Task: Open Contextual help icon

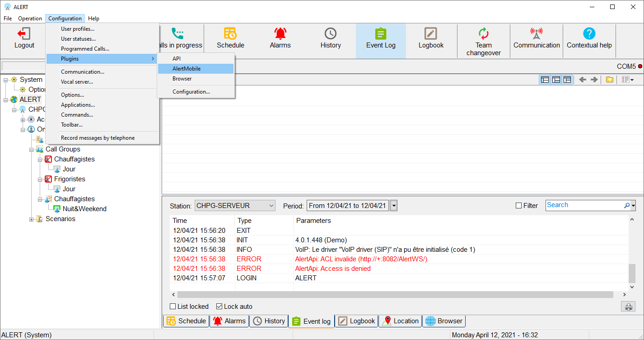Action: 589,34
